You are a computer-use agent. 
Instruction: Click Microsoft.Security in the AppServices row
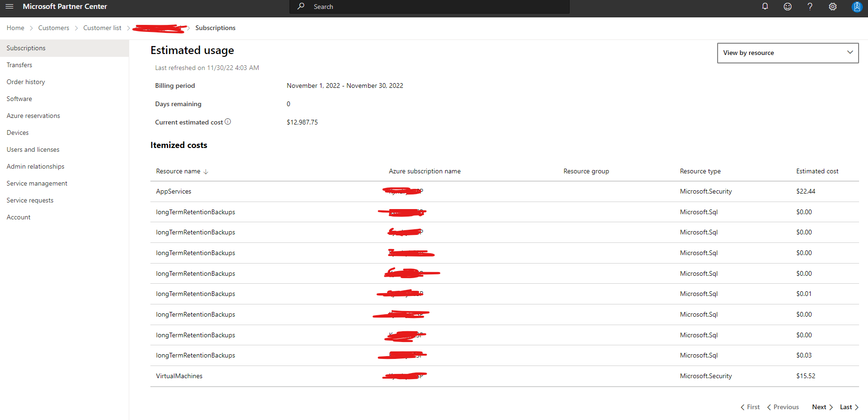(x=706, y=191)
